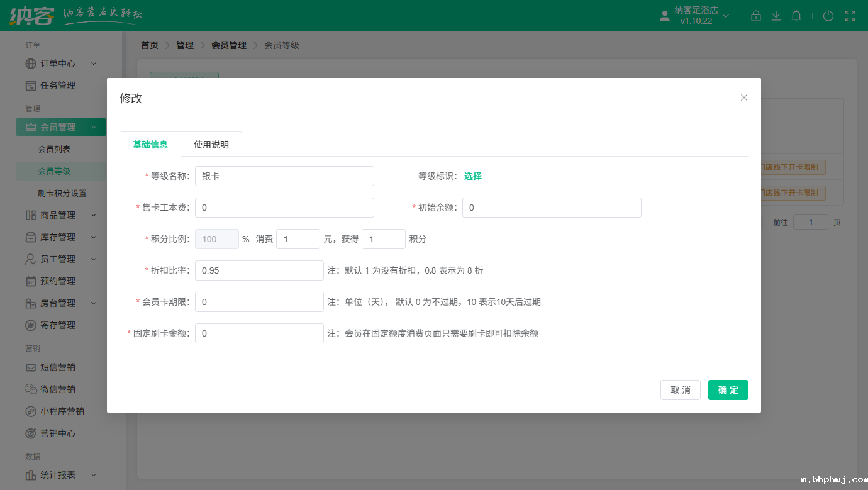
Task: Close the 修改 dialog with X
Action: tap(744, 97)
